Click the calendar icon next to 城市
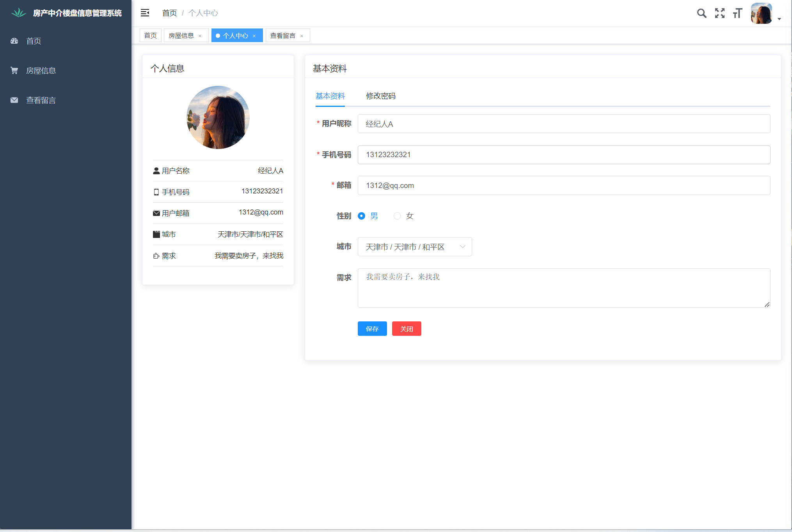This screenshot has height=532, width=792. click(x=156, y=234)
